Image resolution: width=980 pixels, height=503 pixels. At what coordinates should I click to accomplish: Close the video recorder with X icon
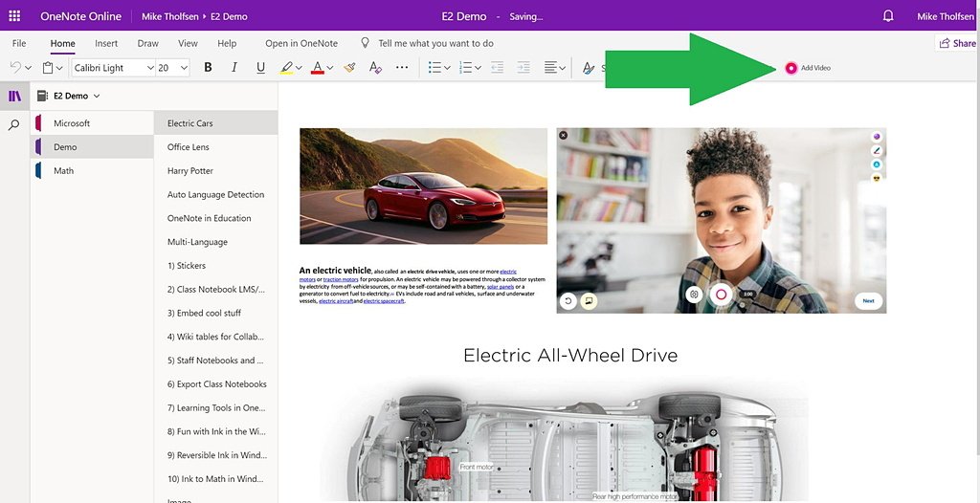point(563,135)
